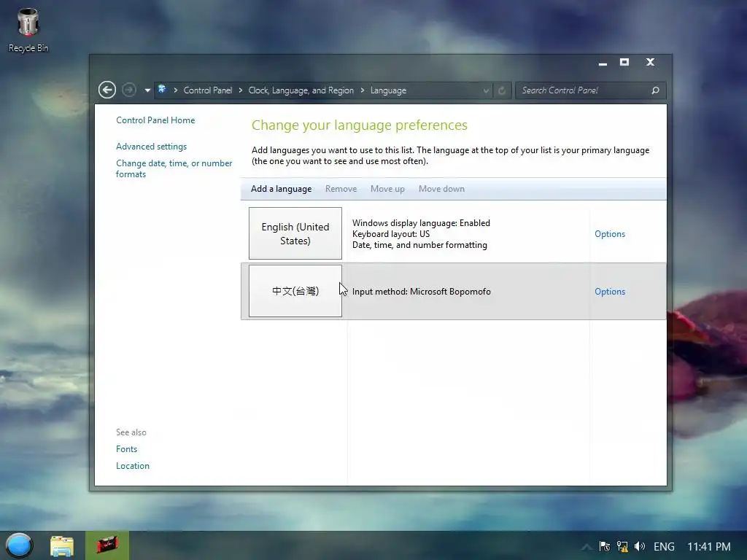The height and width of the screenshot is (560, 747).
Task: Open the Fonts link
Action: (126, 449)
